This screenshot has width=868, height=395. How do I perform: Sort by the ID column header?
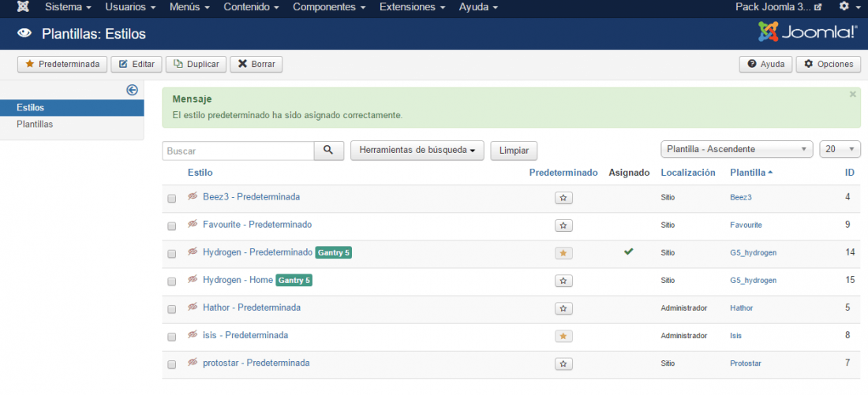pos(850,173)
